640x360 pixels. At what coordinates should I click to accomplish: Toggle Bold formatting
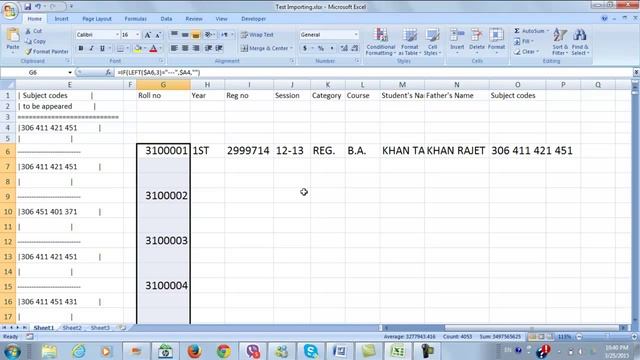(81, 48)
